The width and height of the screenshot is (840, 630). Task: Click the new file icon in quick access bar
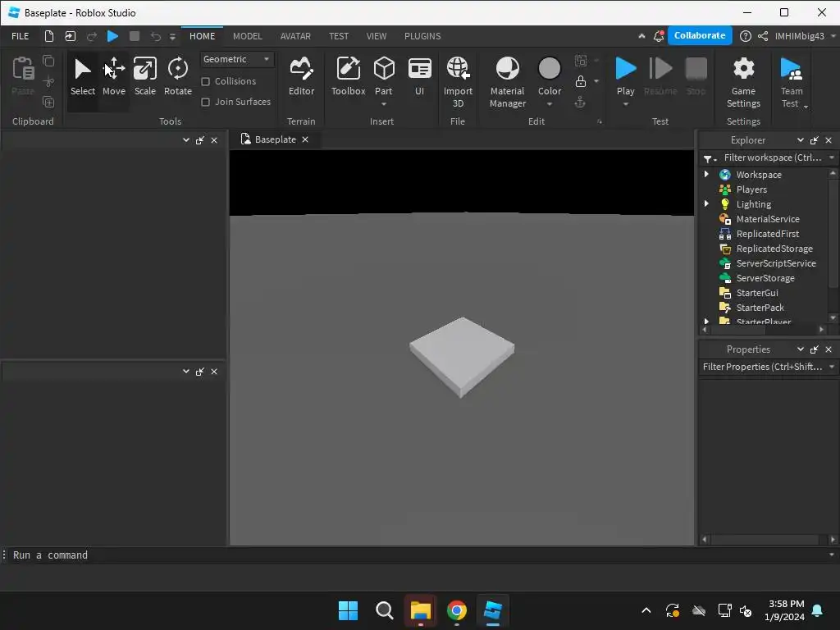tap(48, 36)
